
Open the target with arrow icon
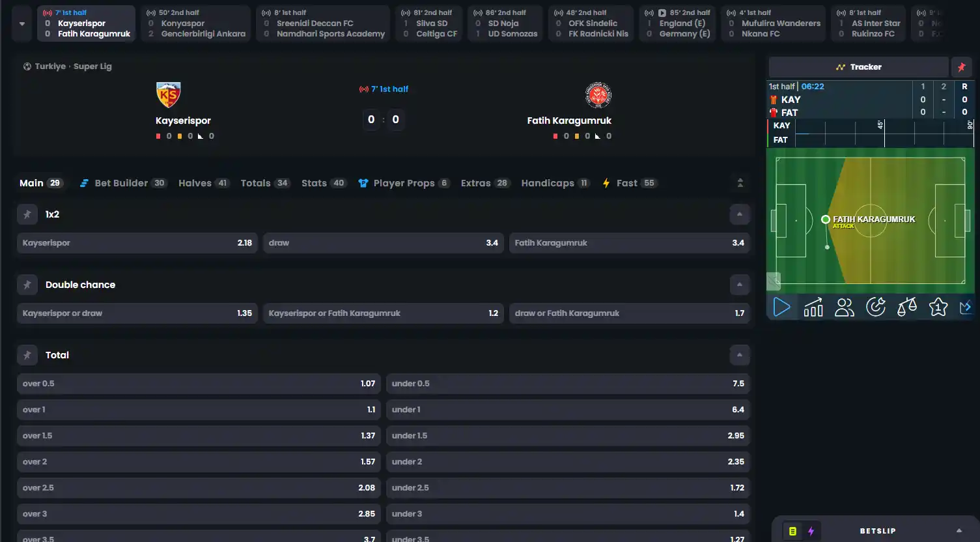coord(876,307)
